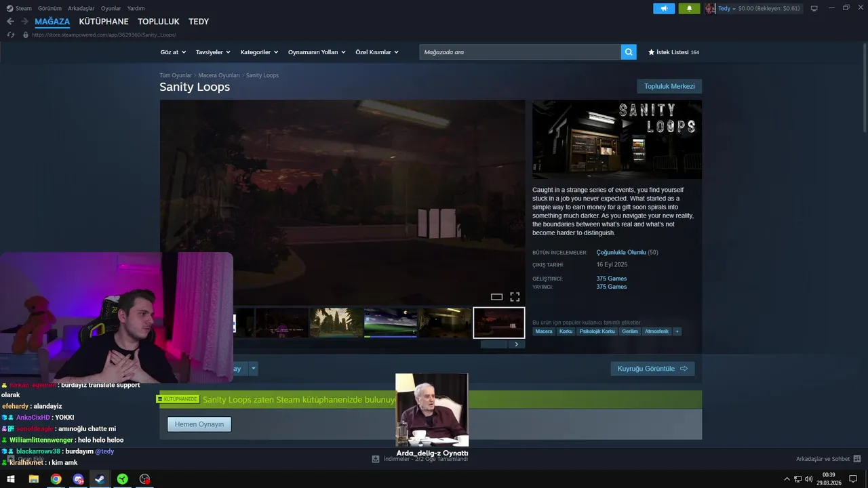Screen dimensions: 868x488
Task: Open the recording app taskbar icon
Action: pos(144,479)
